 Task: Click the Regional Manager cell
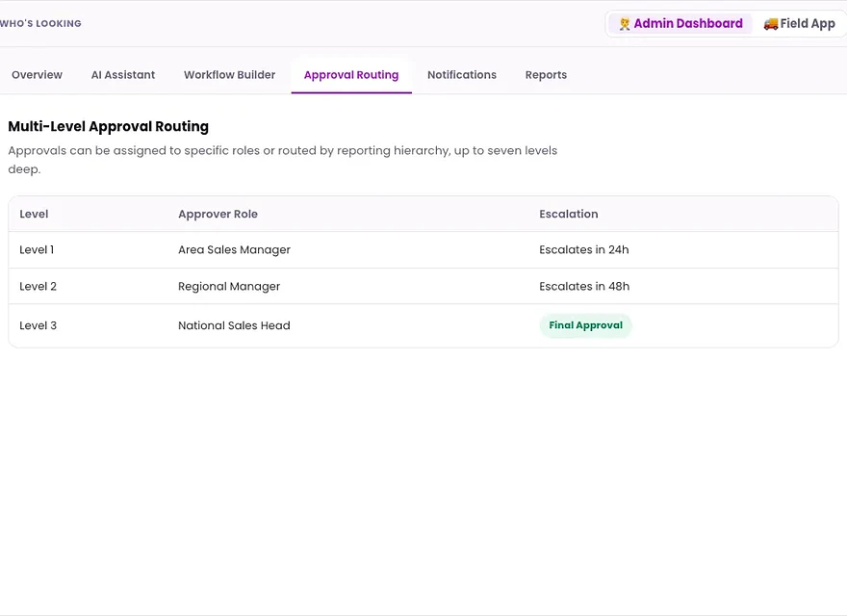(229, 287)
